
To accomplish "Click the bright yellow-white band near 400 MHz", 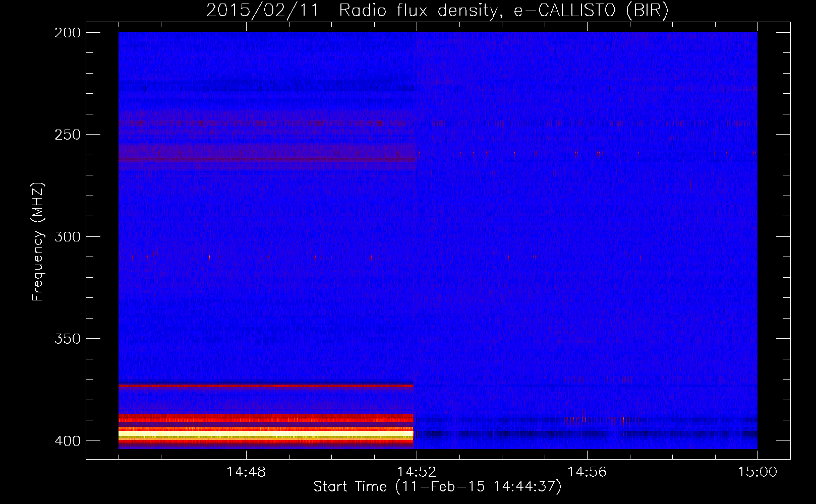I will click(x=266, y=434).
